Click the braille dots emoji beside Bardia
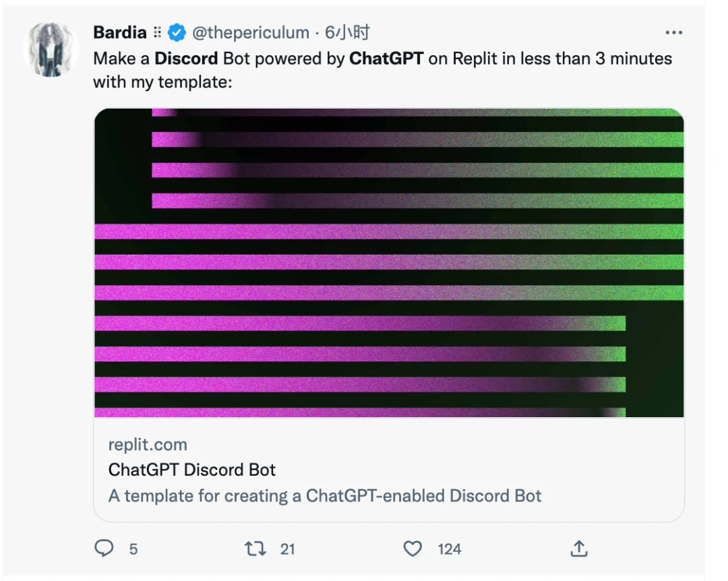Image resolution: width=728 pixels, height=581 pixels. click(157, 32)
